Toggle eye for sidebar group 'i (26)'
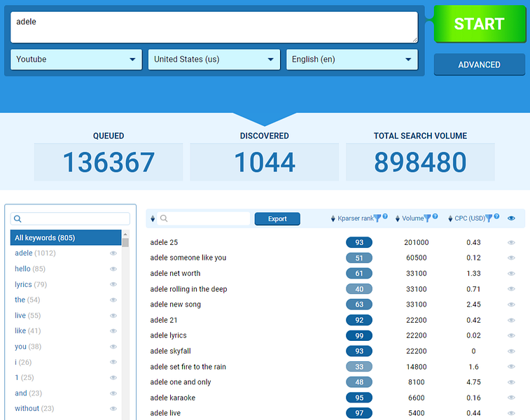The image size is (530, 420). point(113,362)
